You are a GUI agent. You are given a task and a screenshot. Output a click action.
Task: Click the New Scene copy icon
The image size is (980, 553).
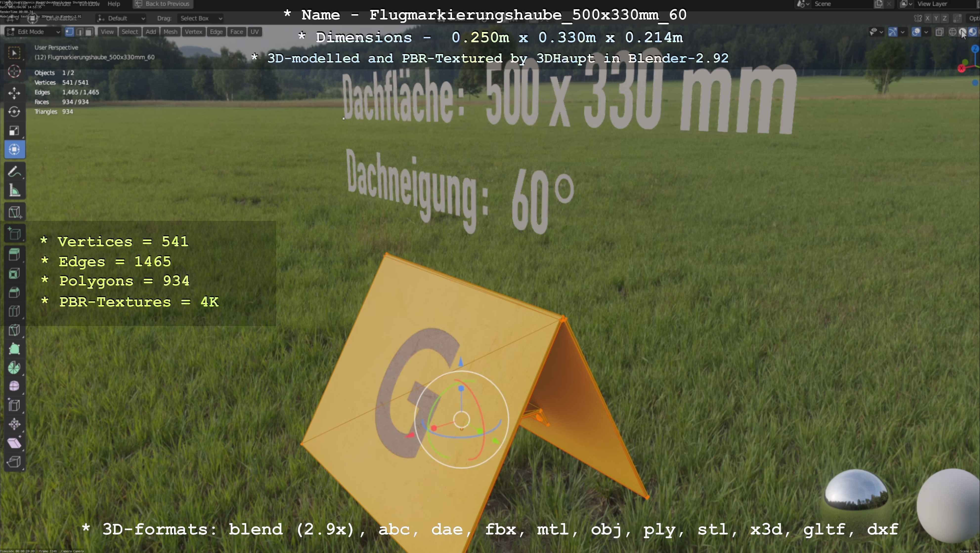[x=878, y=4]
